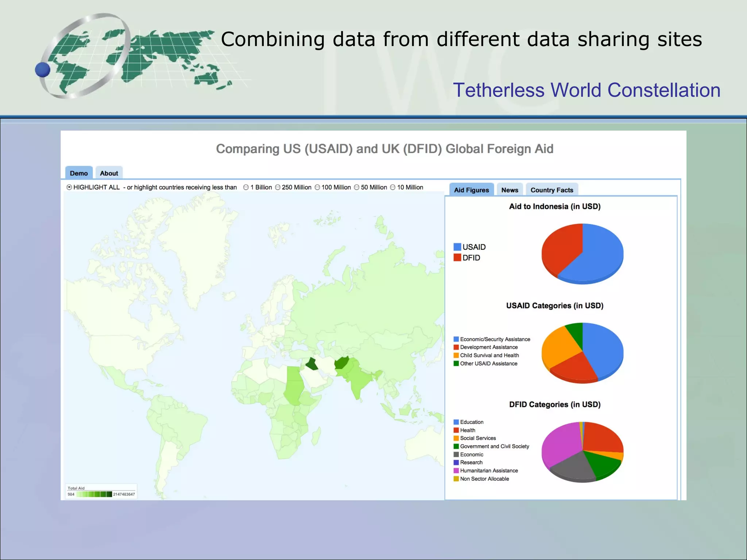
Task: Click the Education legend entry
Action: point(471,422)
